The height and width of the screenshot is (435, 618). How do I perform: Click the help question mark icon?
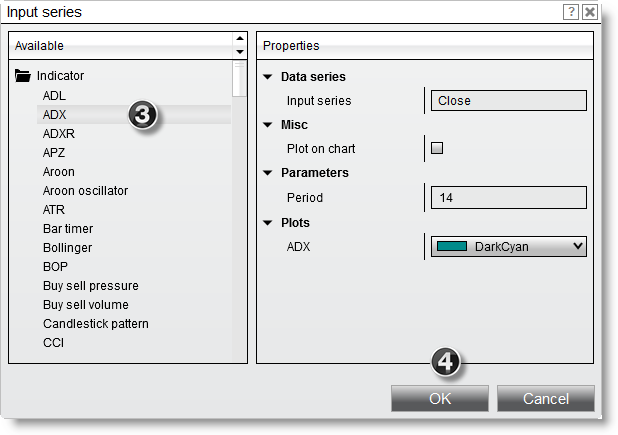pyautogui.click(x=571, y=12)
